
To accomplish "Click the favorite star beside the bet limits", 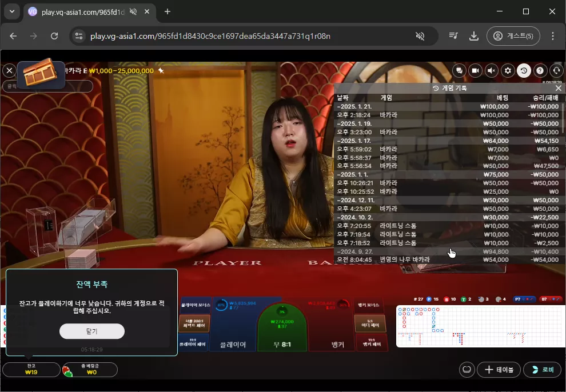I will click(x=161, y=71).
